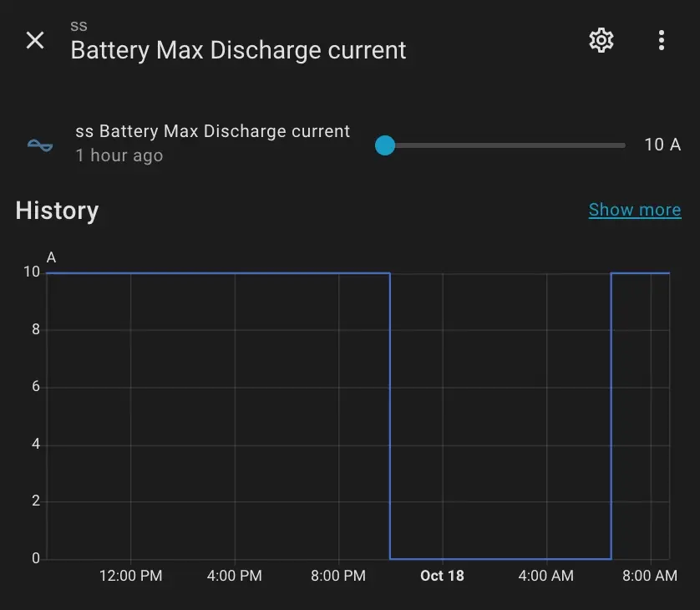Click the 4:00 AM time axis label
The width and height of the screenshot is (700, 610).
pos(545,576)
